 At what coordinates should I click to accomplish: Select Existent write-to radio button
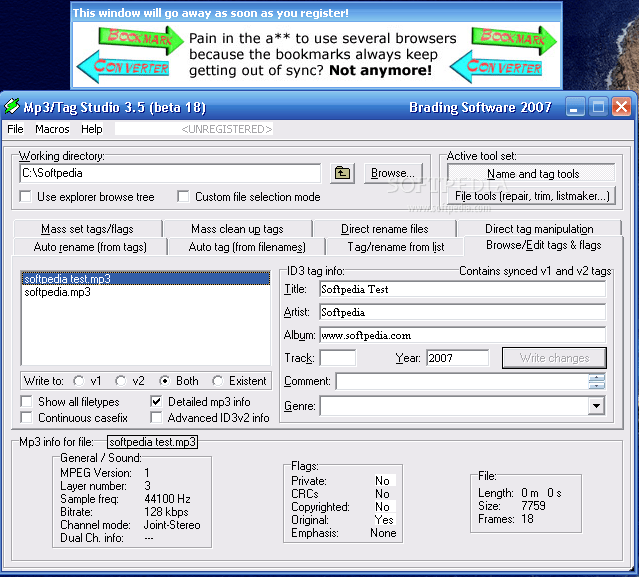pyautogui.click(x=218, y=381)
